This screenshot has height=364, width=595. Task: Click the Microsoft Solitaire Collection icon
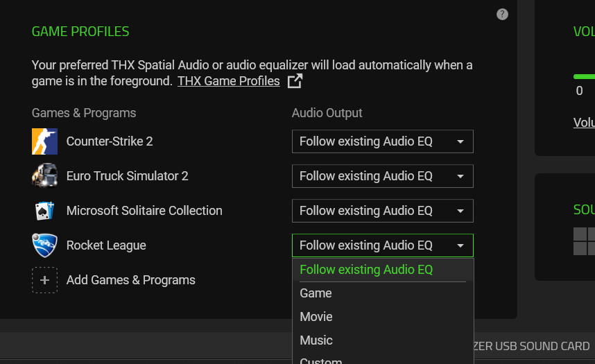click(x=44, y=211)
